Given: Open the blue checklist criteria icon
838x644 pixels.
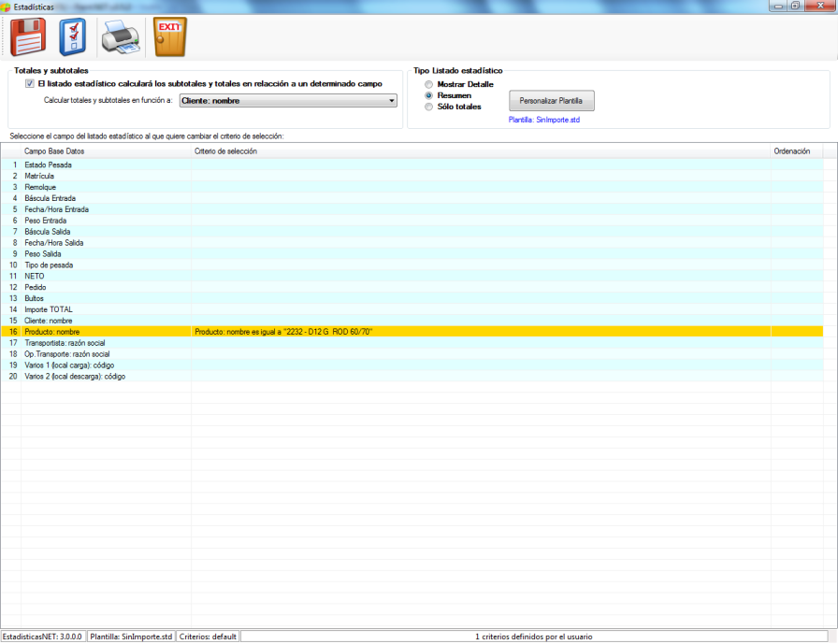Looking at the screenshot, I should pyautogui.click(x=73, y=37).
